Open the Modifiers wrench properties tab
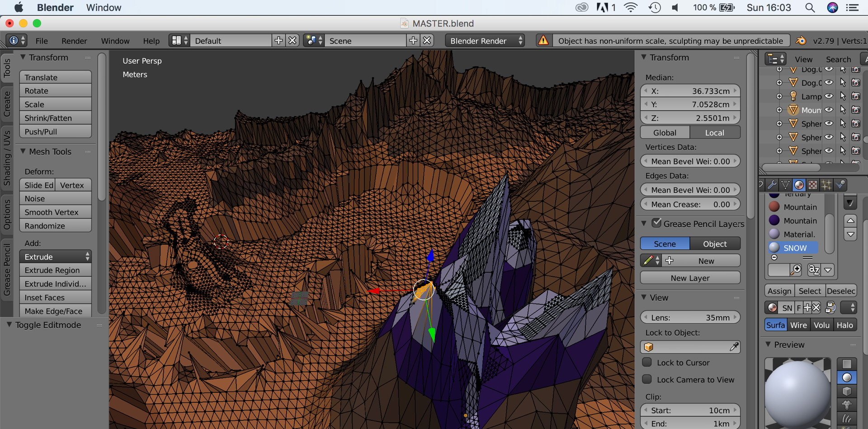 pos(772,185)
